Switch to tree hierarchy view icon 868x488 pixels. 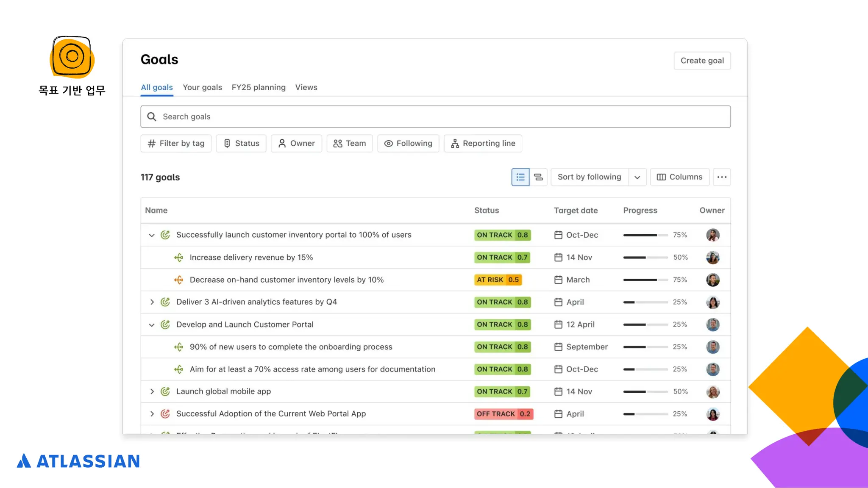(x=538, y=177)
